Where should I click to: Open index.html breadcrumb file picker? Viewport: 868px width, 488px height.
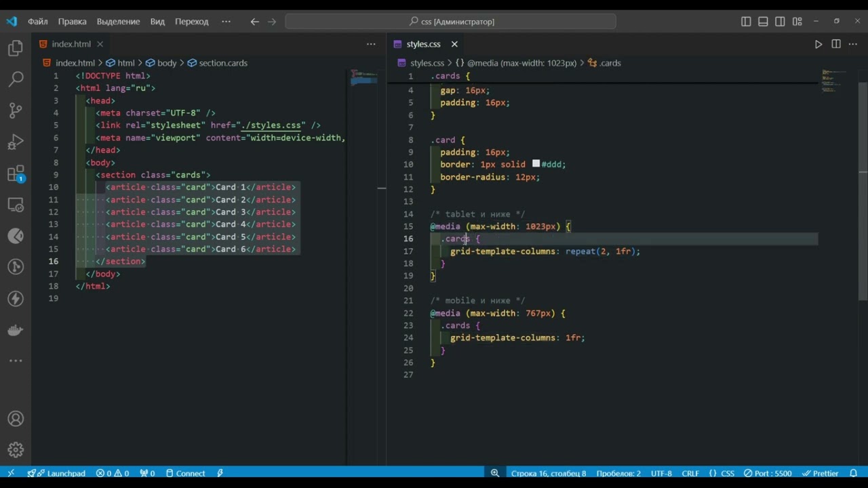point(68,63)
